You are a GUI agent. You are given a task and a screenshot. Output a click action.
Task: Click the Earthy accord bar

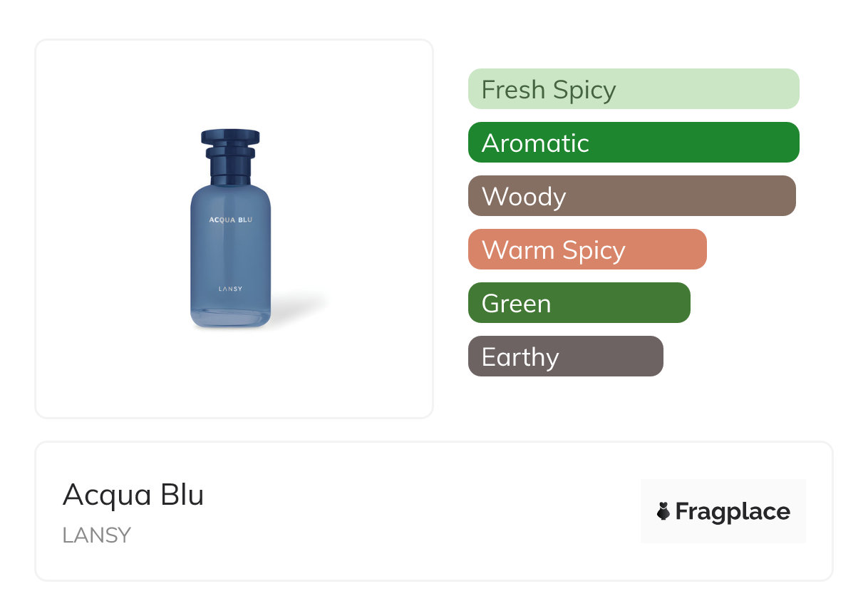[x=565, y=356]
